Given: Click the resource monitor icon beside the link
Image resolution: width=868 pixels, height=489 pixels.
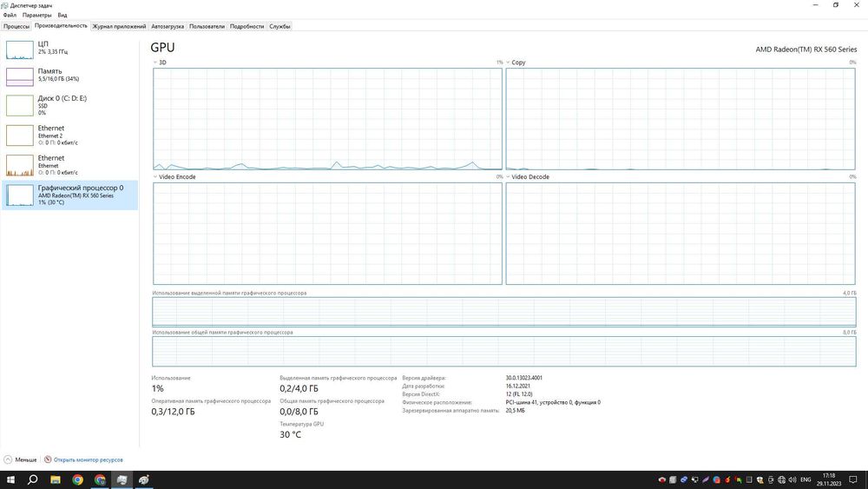Looking at the screenshot, I should pos(48,459).
